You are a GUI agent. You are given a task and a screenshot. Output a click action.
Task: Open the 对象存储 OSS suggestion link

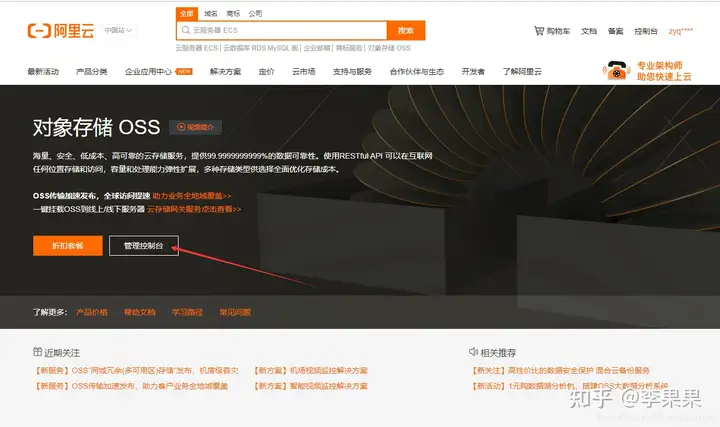tap(389, 48)
